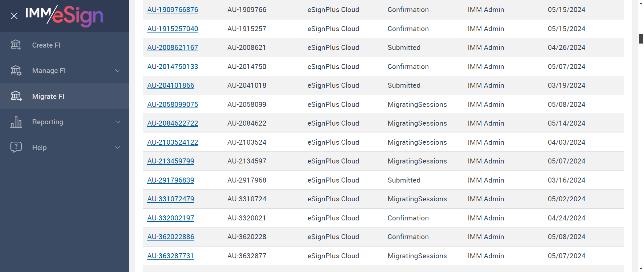The image size is (644, 272).
Task: Open the Create FI menu item
Action: point(46,45)
